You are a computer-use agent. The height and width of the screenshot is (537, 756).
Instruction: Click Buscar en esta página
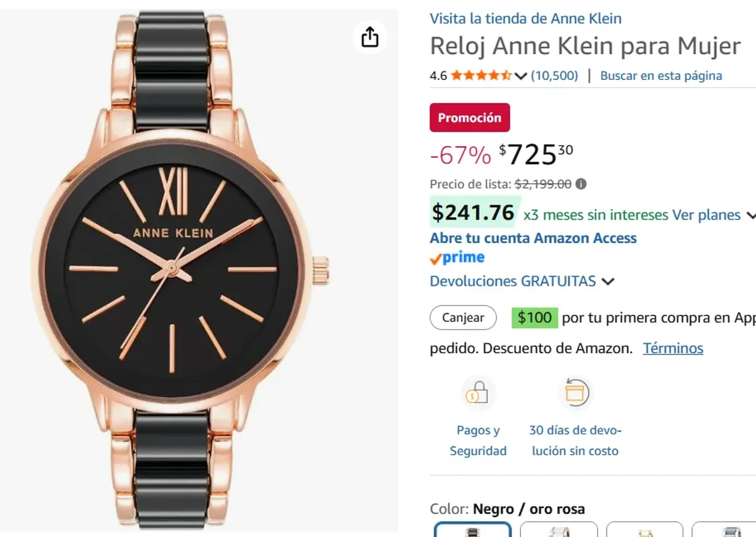click(x=661, y=75)
